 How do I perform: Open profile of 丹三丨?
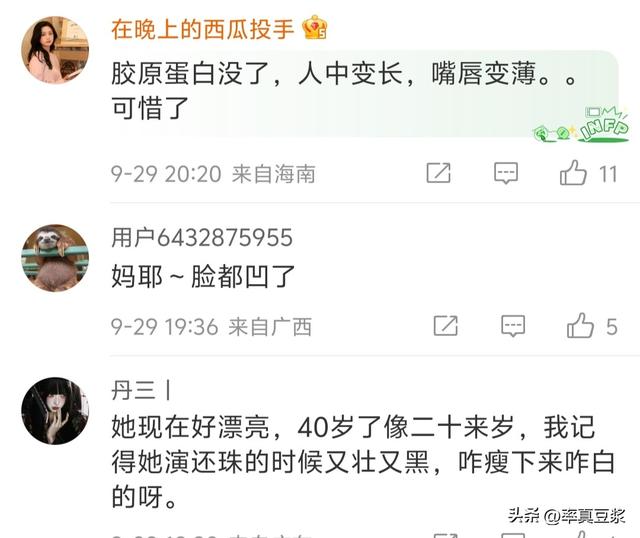142,390
